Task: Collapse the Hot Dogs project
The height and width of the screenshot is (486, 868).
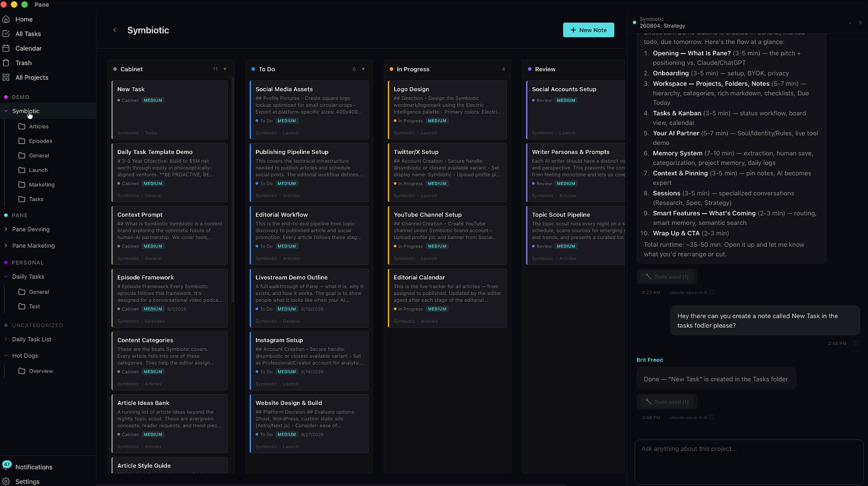Action: [x=6, y=355]
